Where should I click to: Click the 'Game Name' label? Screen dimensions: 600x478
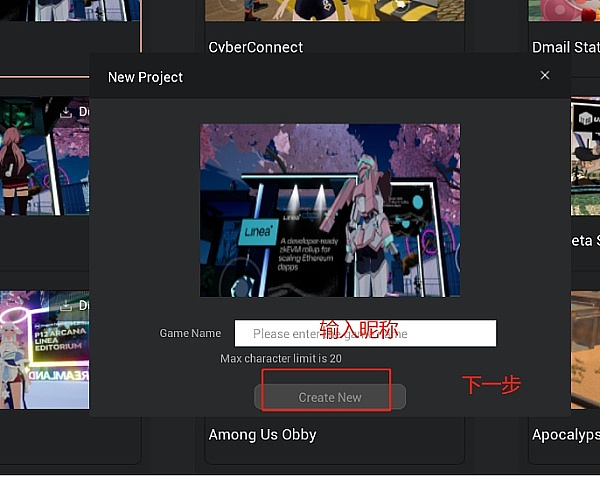[190, 333]
